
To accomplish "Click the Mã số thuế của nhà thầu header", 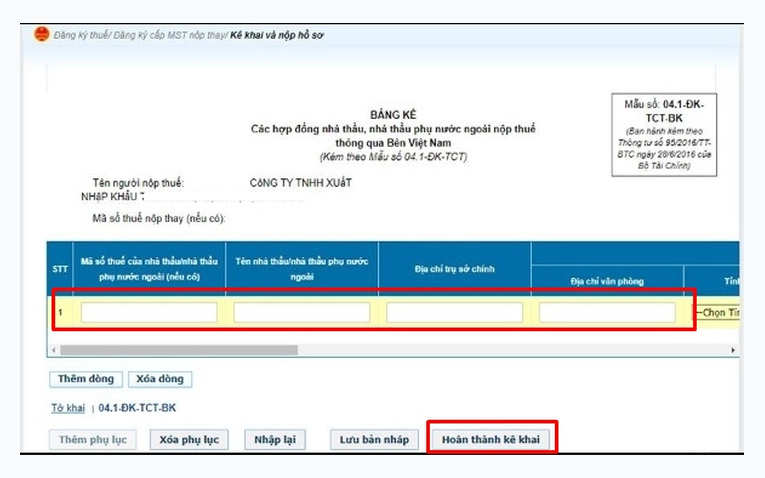I will [149, 269].
